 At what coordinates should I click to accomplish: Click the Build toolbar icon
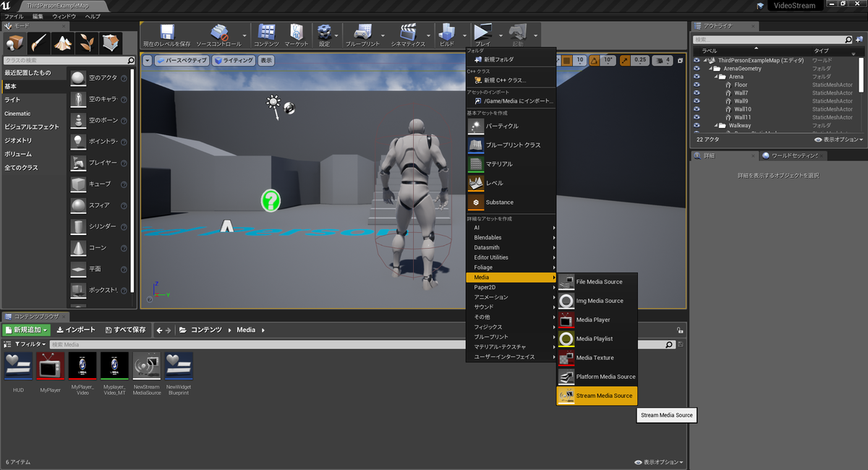click(x=447, y=32)
